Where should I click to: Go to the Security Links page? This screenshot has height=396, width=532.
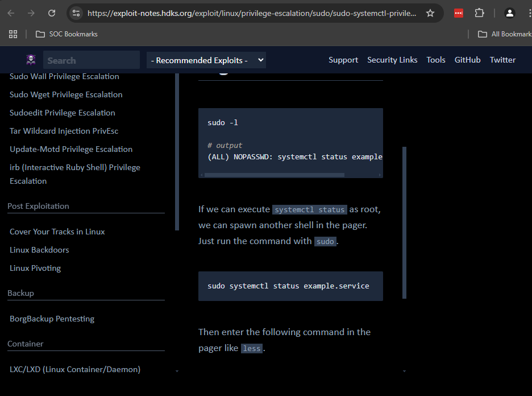pyautogui.click(x=392, y=60)
